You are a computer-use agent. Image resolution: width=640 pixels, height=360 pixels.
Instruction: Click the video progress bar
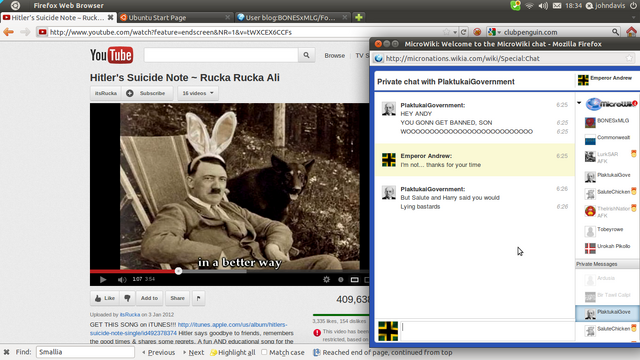pos(229,271)
